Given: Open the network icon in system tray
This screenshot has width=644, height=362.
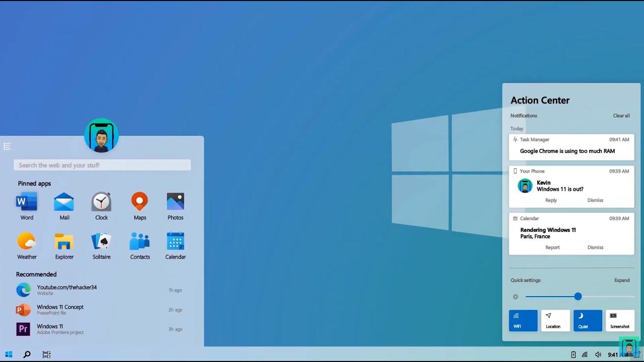Looking at the screenshot, I should click(x=585, y=354).
